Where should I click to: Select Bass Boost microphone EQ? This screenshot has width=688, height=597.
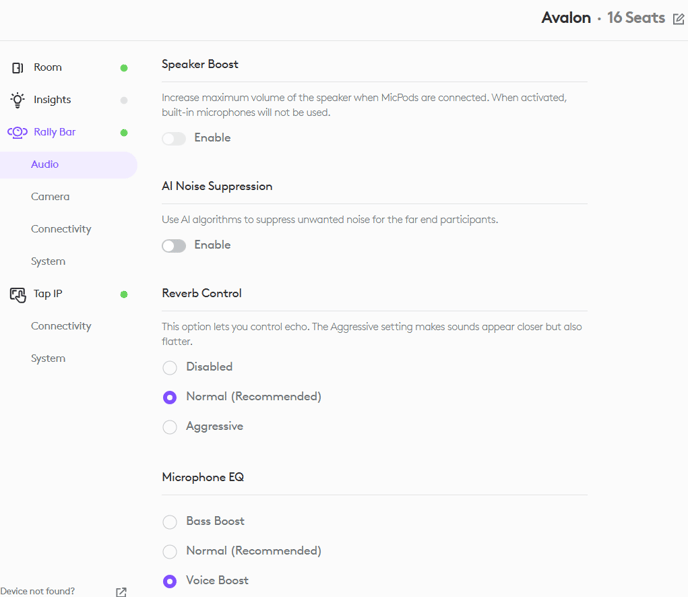(x=170, y=522)
